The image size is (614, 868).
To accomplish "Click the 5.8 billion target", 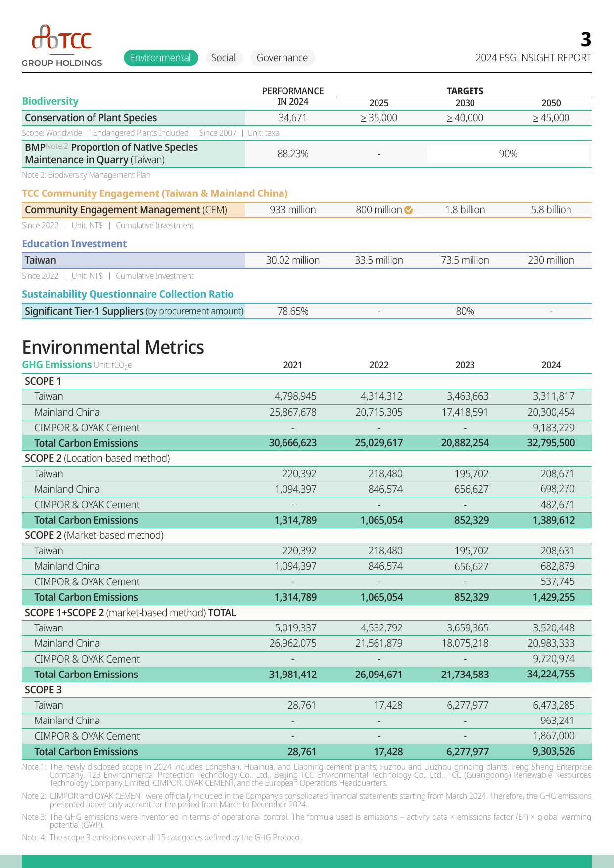I will [x=551, y=210].
